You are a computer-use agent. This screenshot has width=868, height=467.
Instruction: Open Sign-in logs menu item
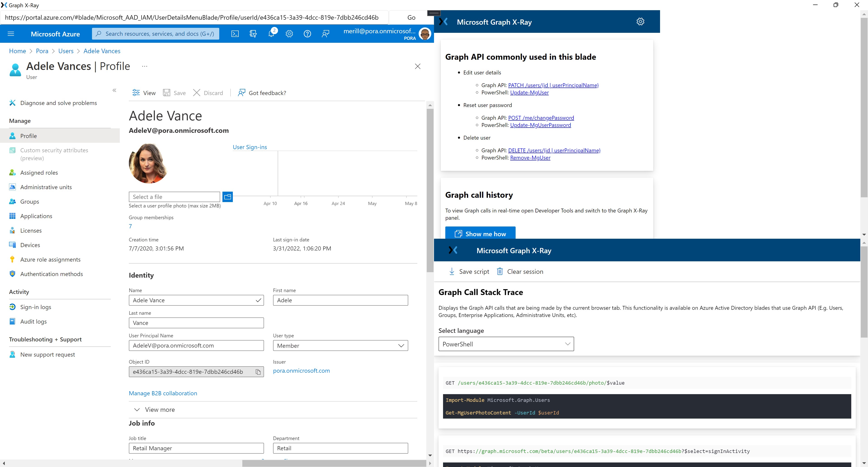(x=35, y=307)
